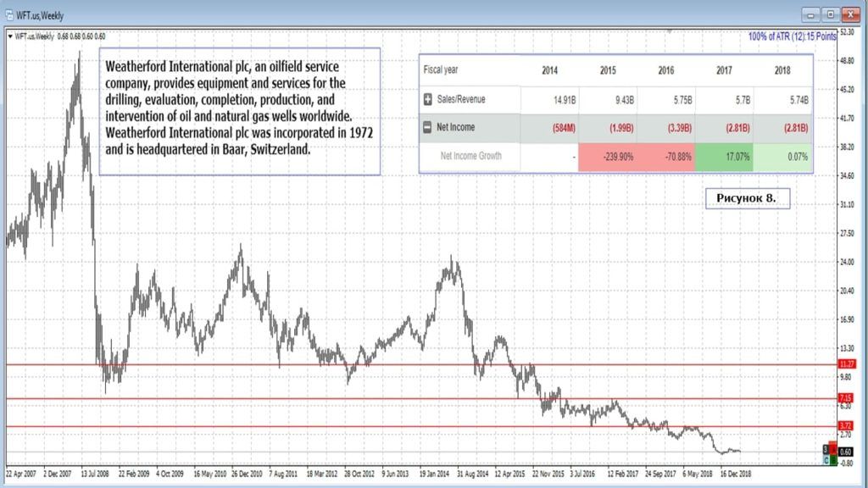This screenshot has height=488, width=868.
Task: Open the WFT.us,Weekly chart dropdown triangle
Action: pyautogui.click(x=10, y=36)
